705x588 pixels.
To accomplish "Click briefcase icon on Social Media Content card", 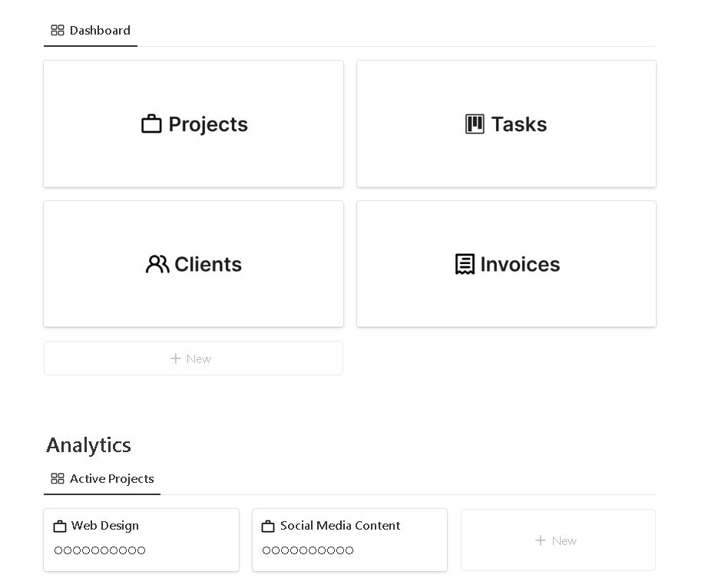I will click(x=268, y=527).
